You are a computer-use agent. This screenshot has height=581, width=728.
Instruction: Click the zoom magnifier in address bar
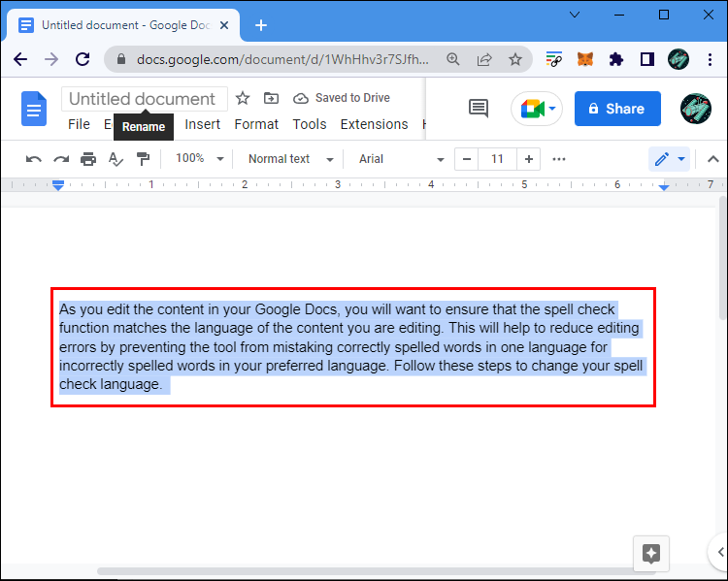(x=452, y=59)
